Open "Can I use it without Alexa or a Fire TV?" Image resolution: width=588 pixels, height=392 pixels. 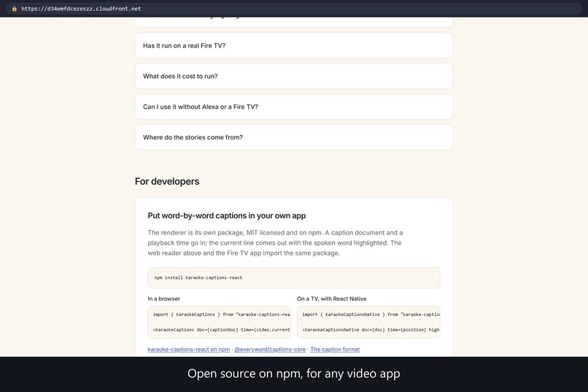click(x=293, y=107)
